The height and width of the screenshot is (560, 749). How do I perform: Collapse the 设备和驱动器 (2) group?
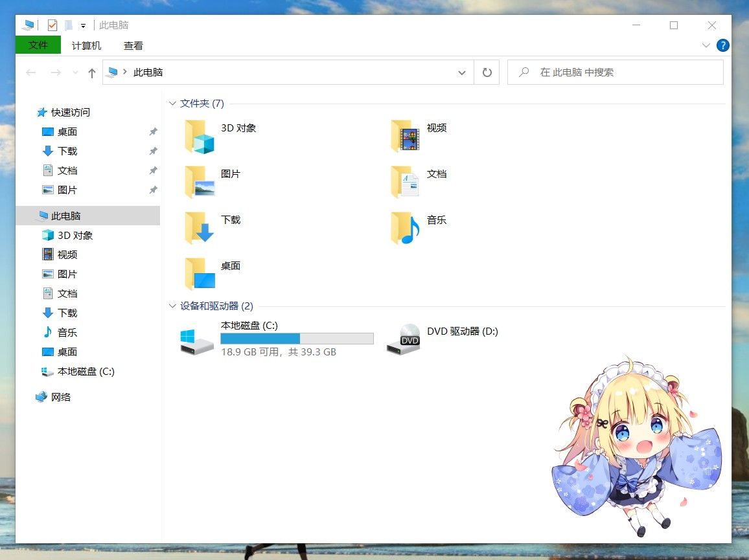point(172,306)
